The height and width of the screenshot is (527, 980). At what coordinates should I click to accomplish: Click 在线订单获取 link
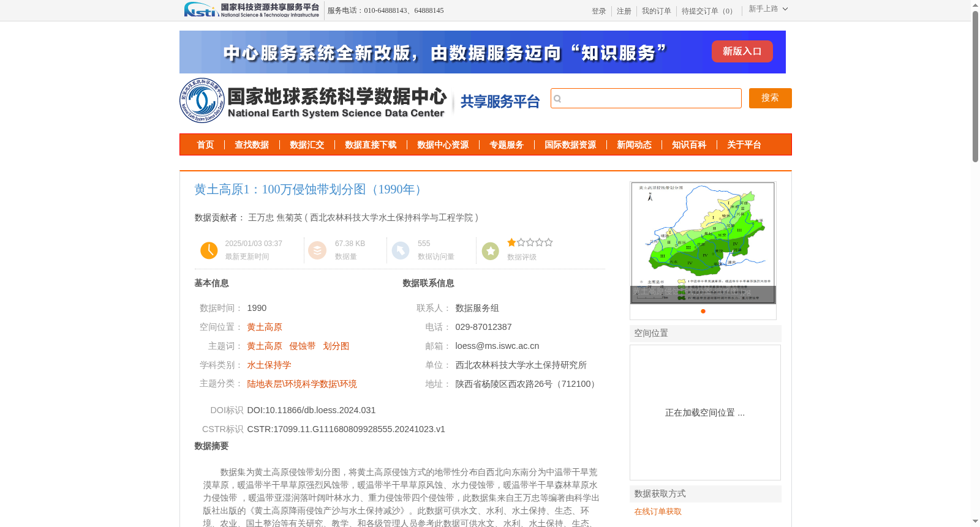point(658,512)
